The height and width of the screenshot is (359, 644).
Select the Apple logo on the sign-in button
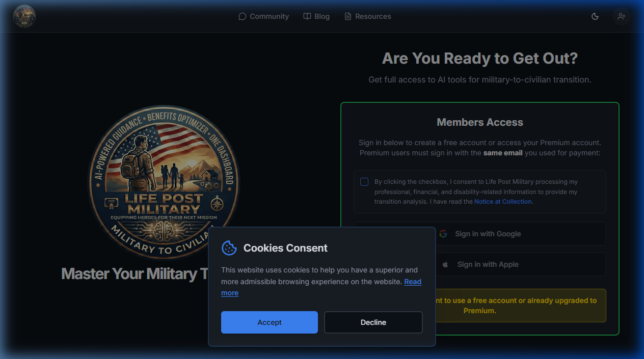coord(445,264)
